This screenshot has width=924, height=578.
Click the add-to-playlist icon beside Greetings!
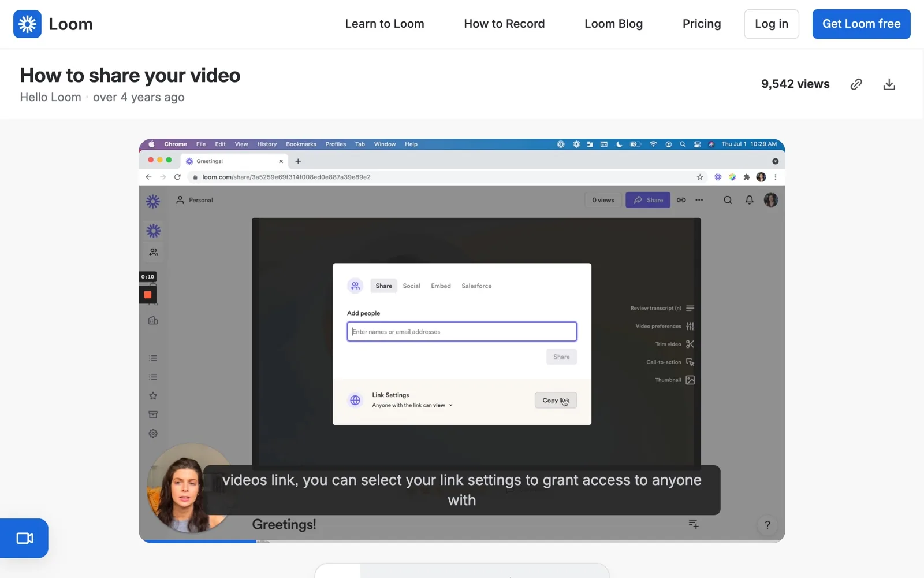click(x=694, y=524)
